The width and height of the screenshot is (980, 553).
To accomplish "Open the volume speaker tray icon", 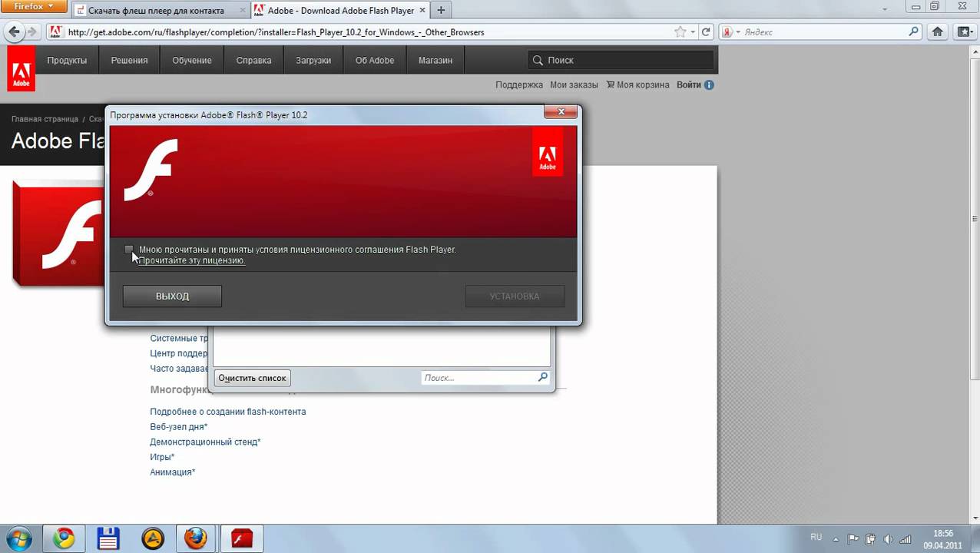I will pyautogui.click(x=888, y=538).
